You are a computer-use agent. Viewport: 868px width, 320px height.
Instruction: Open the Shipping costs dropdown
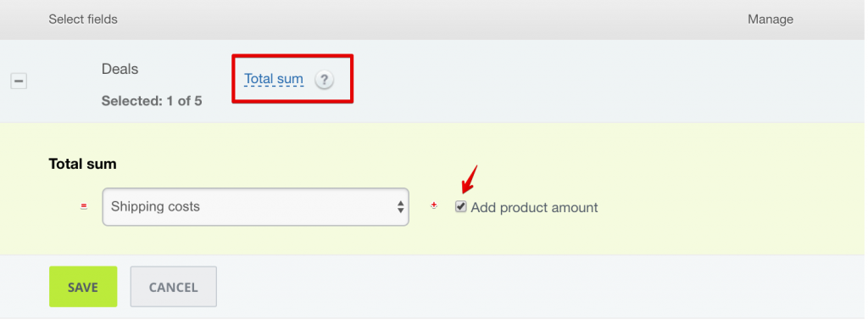point(256,207)
